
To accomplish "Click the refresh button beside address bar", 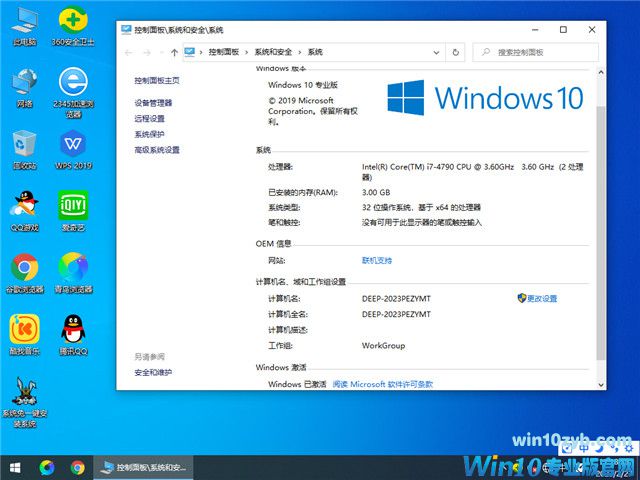I will click(456, 52).
